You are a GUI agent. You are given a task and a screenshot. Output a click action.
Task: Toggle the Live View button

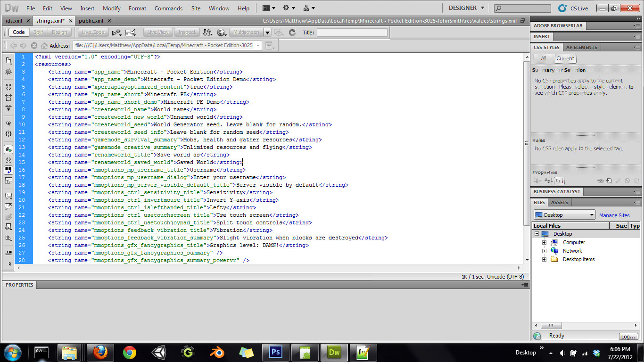click(x=158, y=33)
